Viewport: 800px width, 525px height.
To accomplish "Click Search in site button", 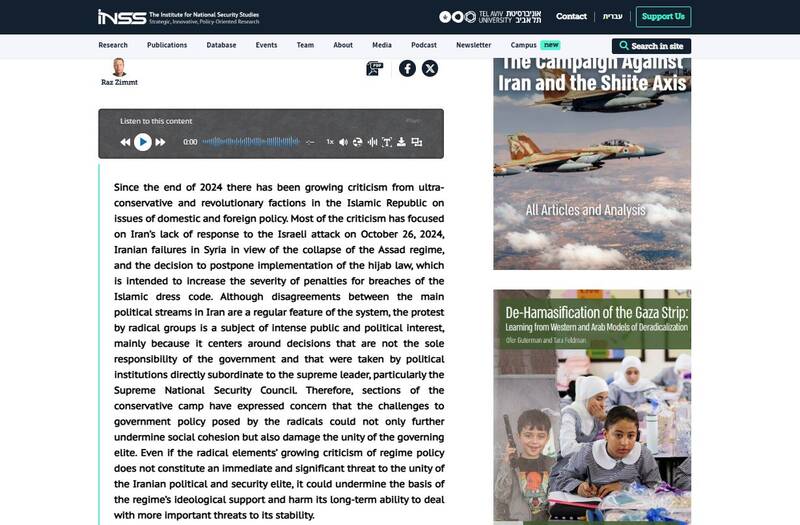I will [652, 46].
